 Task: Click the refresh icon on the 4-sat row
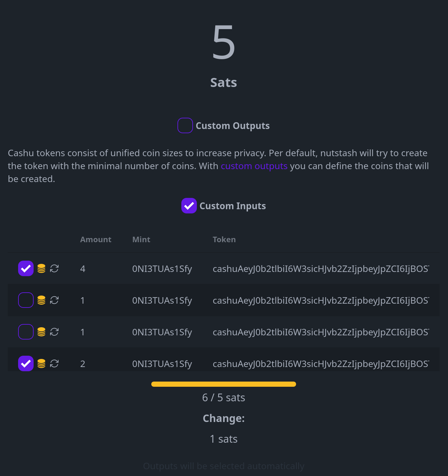coord(54,268)
